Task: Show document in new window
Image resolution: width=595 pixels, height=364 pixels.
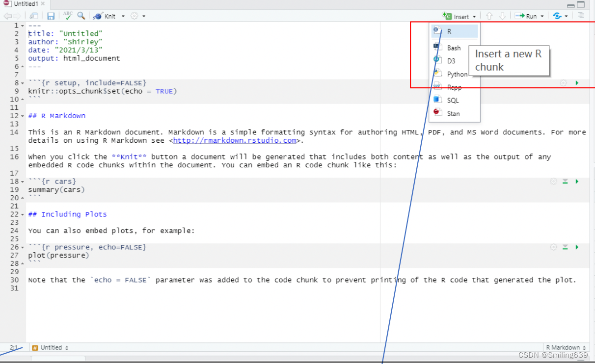Action: tap(33, 16)
